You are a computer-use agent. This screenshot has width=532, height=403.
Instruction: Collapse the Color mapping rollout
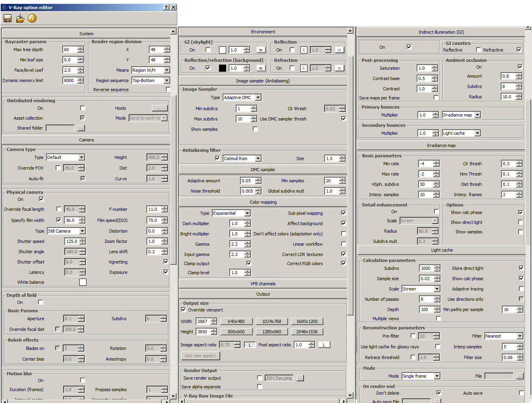click(263, 202)
